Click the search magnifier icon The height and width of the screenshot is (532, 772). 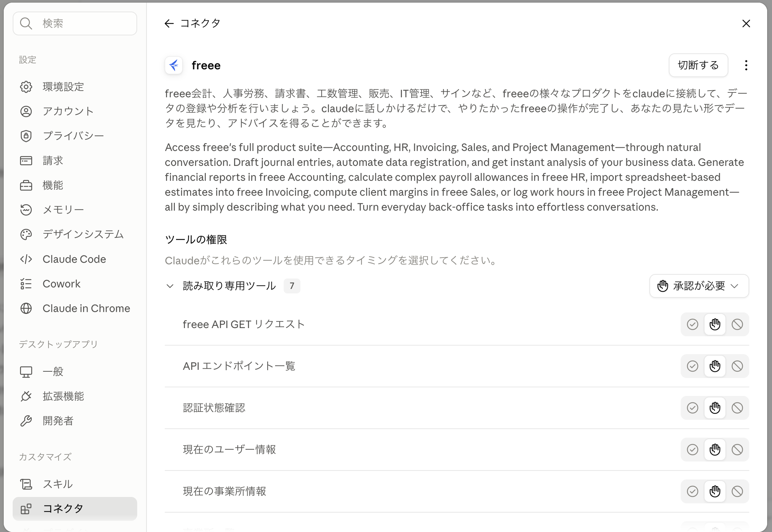point(26,23)
